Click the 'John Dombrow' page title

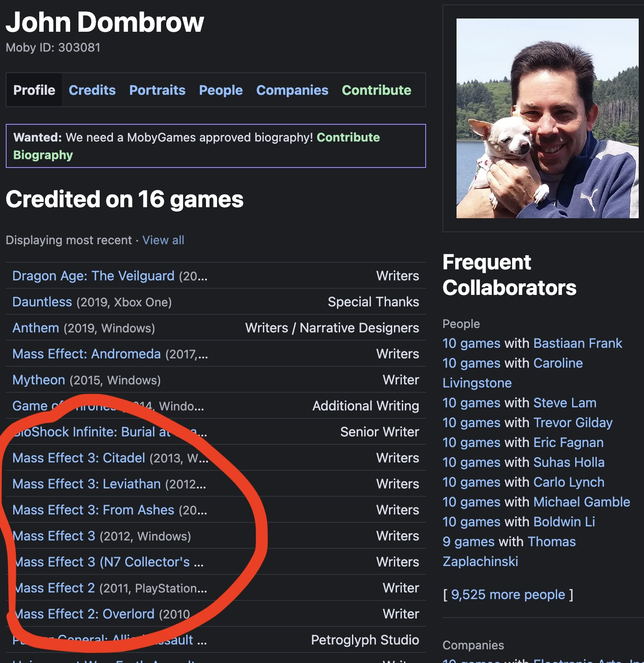tap(105, 22)
